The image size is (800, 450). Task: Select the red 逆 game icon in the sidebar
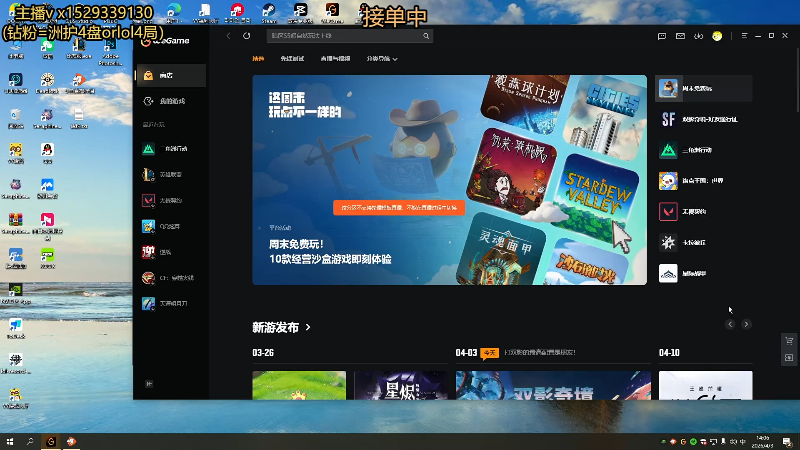pos(148,252)
